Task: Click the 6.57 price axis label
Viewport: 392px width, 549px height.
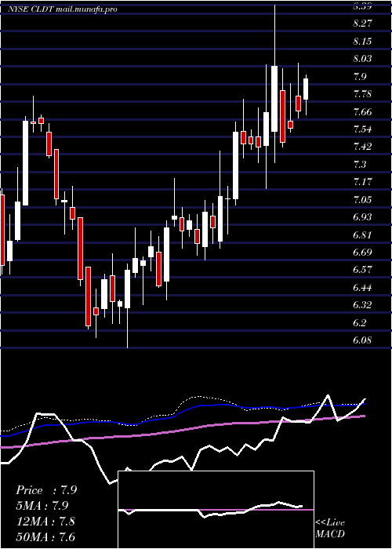Action: click(362, 270)
